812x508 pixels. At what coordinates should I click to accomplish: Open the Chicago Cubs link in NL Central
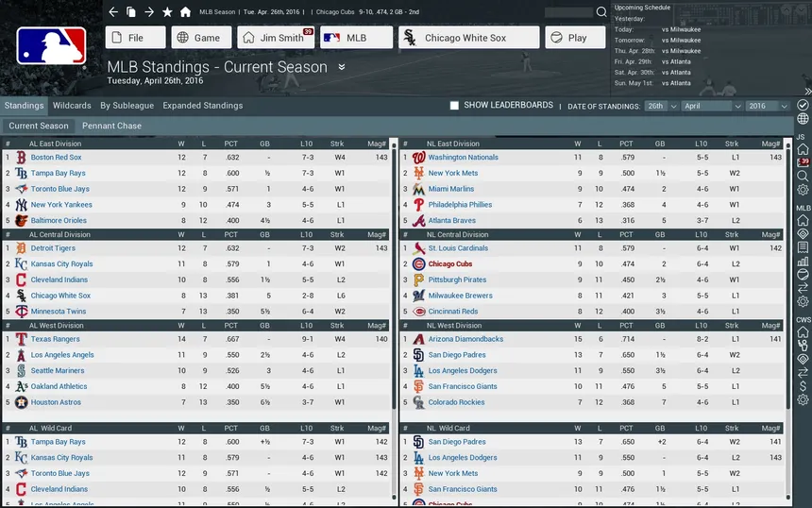[450, 264]
